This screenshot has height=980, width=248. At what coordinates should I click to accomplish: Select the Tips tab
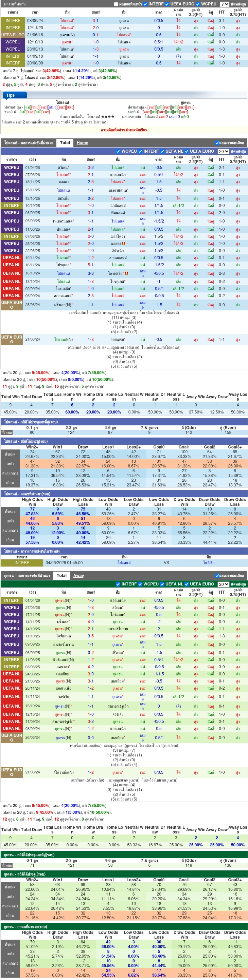(15, 95)
